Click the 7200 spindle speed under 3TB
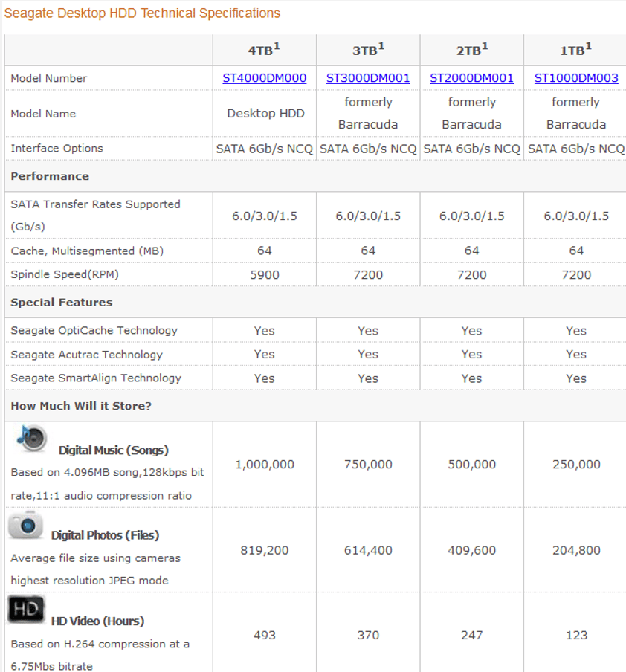 pyautogui.click(x=368, y=275)
